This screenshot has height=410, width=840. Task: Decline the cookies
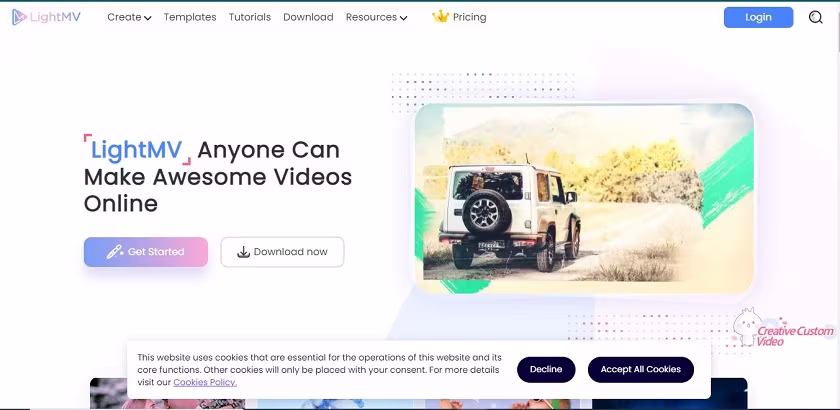(x=546, y=369)
